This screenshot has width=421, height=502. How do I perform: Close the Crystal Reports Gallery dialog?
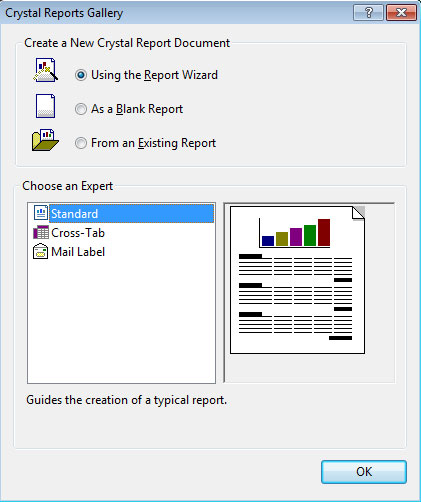pyautogui.click(x=401, y=13)
